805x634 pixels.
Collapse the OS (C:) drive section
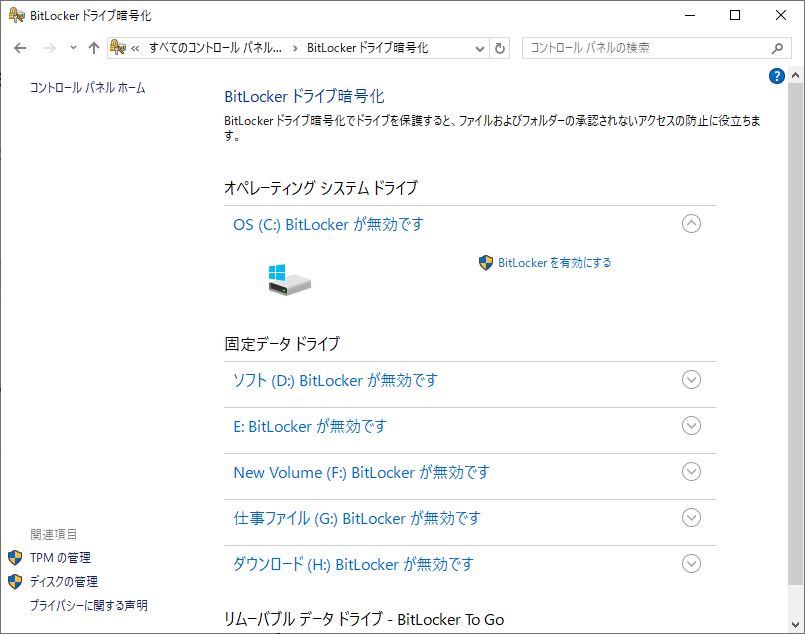click(691, 223)
